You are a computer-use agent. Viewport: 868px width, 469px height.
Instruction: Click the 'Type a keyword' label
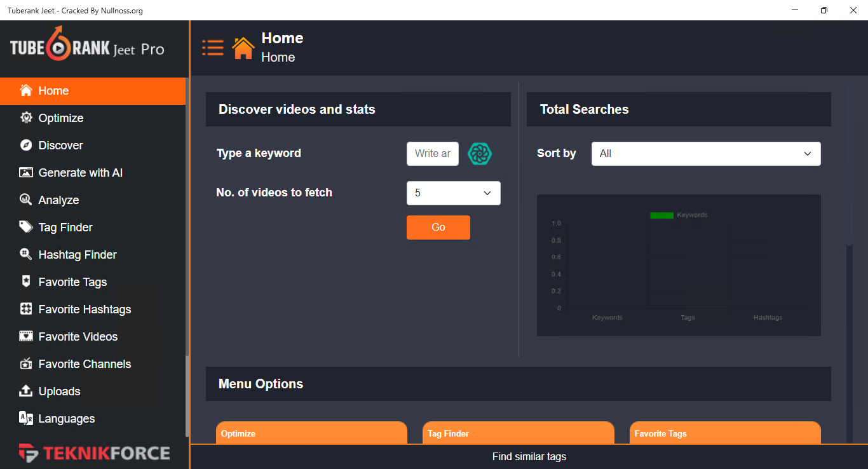click(x=259, y=153)
